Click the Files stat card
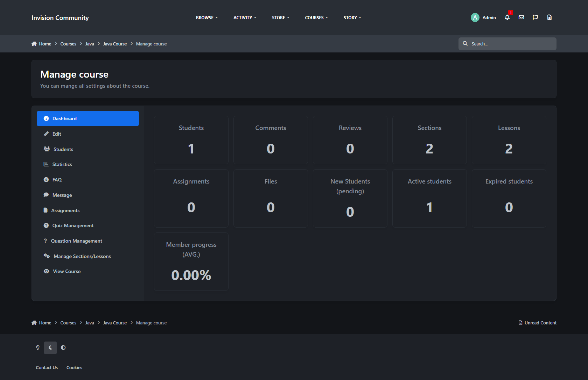The height and width of the screenshot is (380, 588). point(271,199)
